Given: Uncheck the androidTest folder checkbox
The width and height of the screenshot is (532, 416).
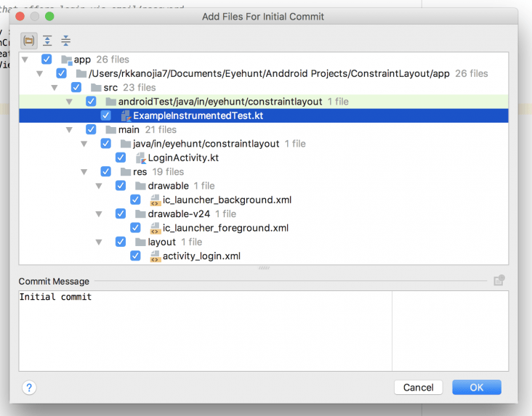Looking at the screenshot, I should [x=91, y=102].
